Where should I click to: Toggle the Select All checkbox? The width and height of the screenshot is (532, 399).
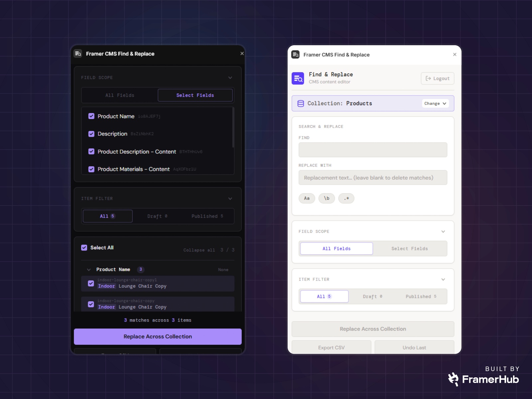(83, 247)
